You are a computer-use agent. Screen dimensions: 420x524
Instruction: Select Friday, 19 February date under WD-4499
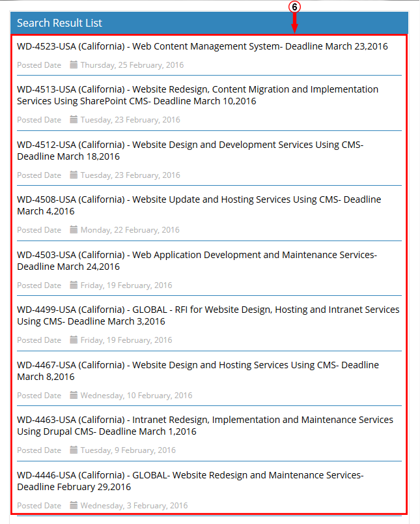126,340
